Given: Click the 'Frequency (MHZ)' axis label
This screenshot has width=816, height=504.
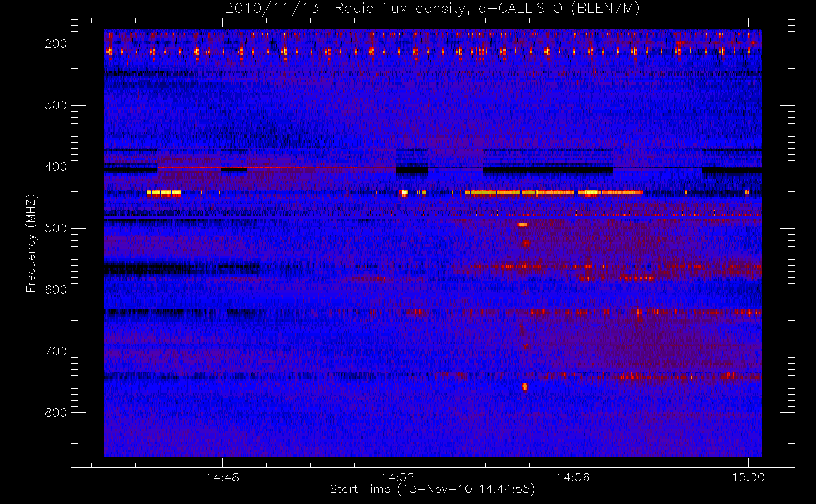Looking at the screenshot, I should [x=31, y=243].
